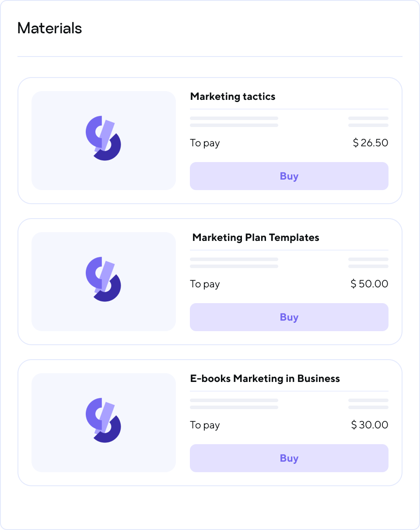Click "To pay" label under Marketing tactics

tap(205, 143)
